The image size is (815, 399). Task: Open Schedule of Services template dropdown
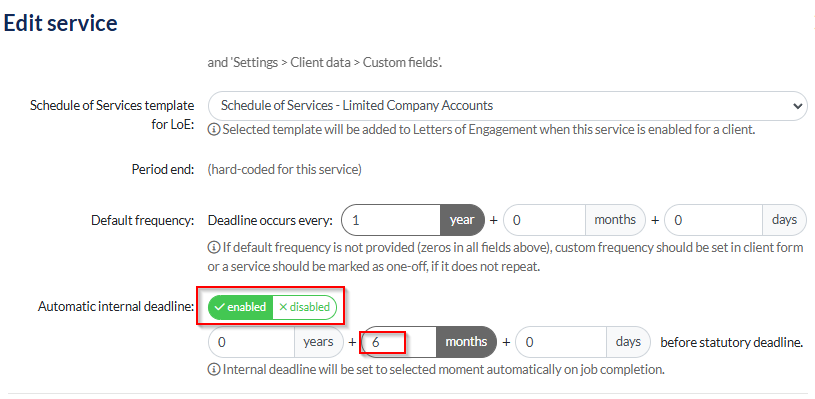point(507,106)
